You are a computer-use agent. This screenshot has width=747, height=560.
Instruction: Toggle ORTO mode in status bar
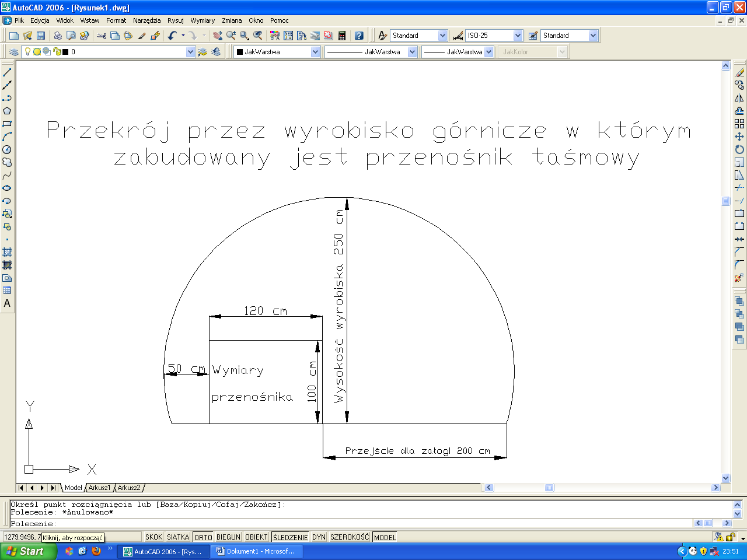pos(203,537)
